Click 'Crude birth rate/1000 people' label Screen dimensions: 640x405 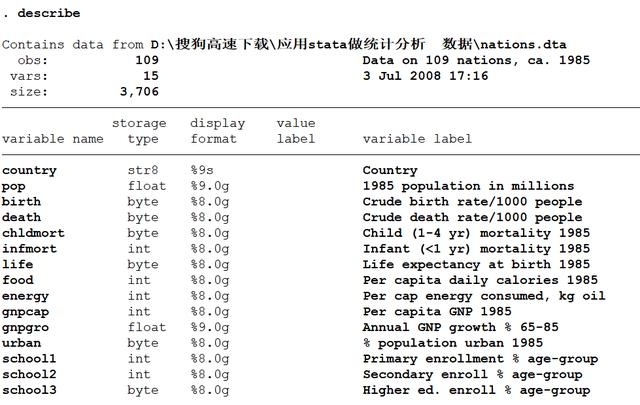[x=472, y=202]
